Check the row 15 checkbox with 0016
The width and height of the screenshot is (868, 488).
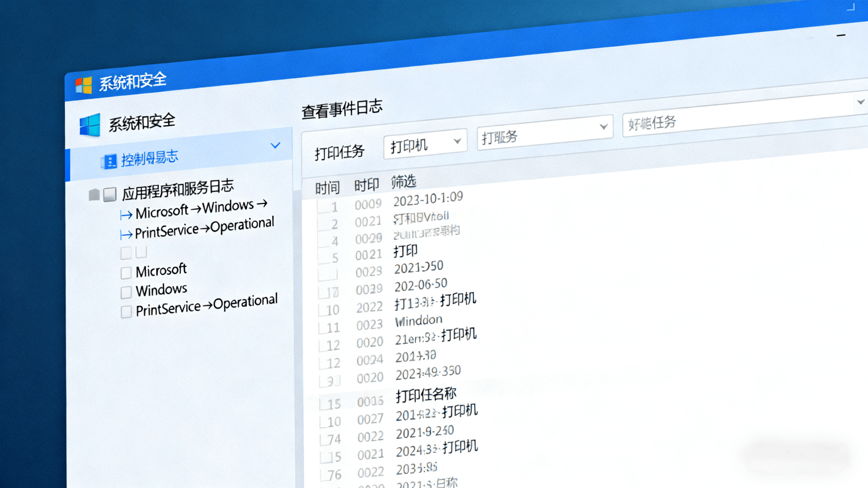pyautogui.click(x=324, y=404)
